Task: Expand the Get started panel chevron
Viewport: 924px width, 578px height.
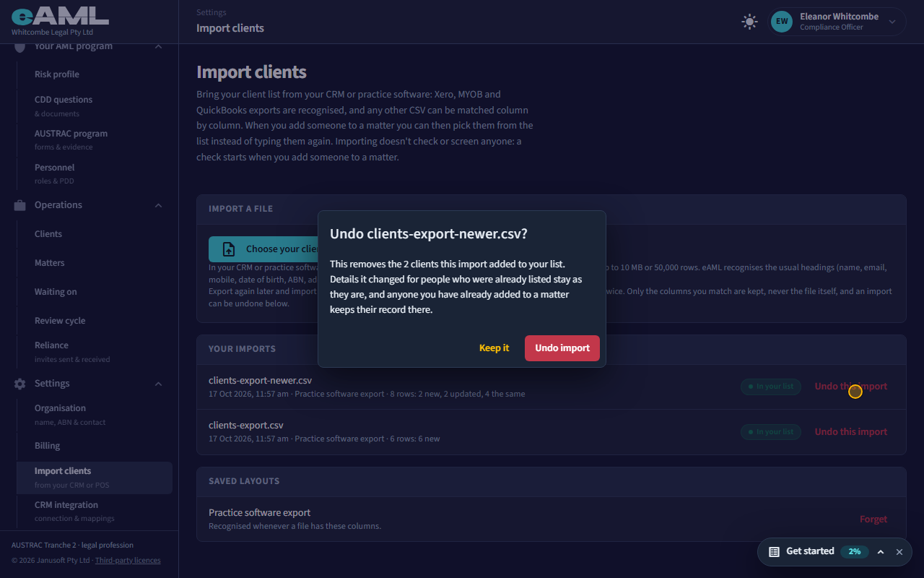Action: 881,551
